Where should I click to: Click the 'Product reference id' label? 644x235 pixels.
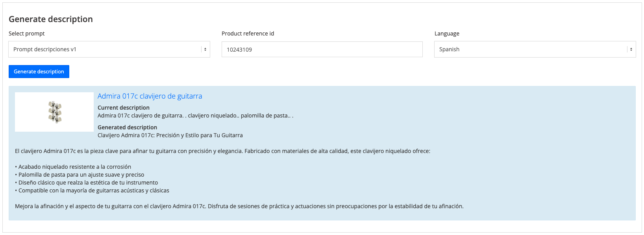point(248,34)
